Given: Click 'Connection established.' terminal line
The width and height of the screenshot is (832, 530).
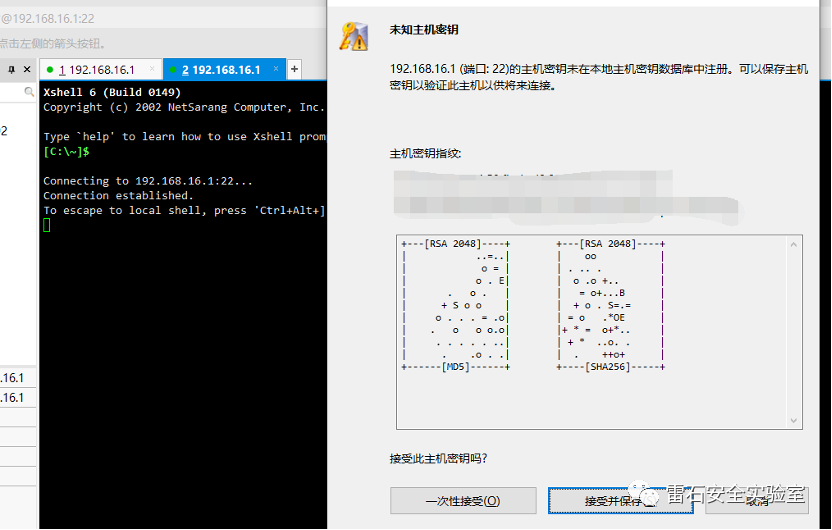Looking at the screenshot, I should [118, 196].
